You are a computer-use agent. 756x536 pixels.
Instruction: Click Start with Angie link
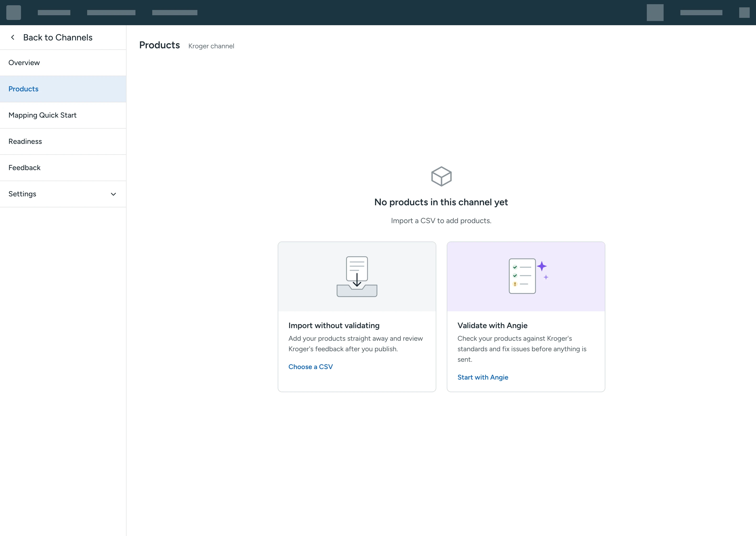coord(483,377)
